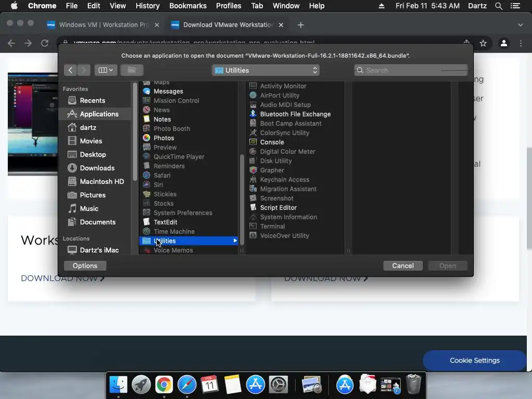Image resolution: width=532 pixels, height=399 pixels.
Task: Click the left DOWNLOAD NOW link
Action: (63, 278)
